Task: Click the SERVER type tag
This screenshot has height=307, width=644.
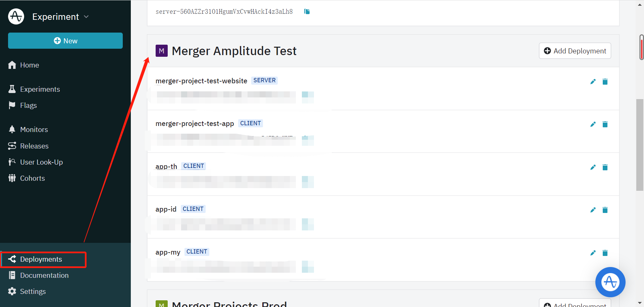Action: click(265, 80)
